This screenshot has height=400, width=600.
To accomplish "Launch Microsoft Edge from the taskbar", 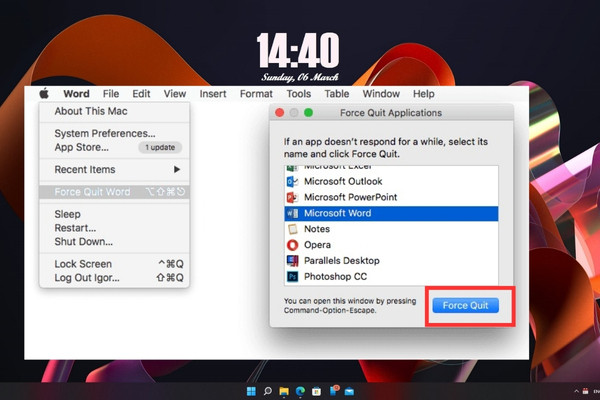I will [300, 391].
